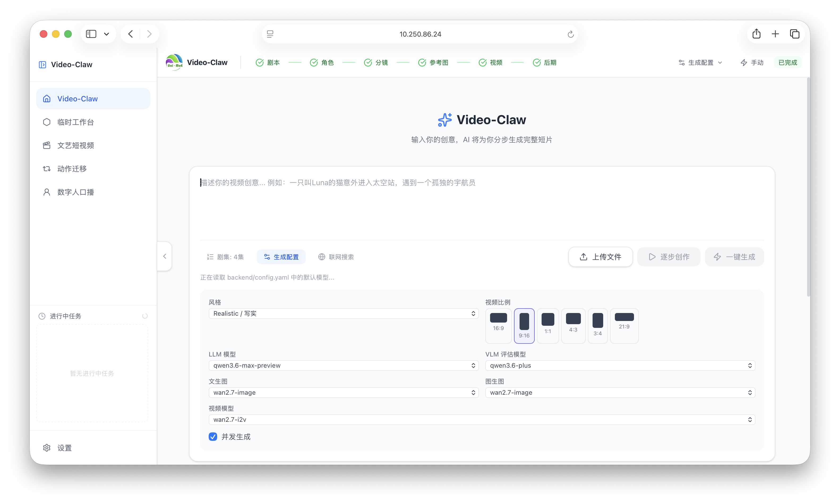Click the 手动 mode button
This screenshot has width=840, height=504.
(752, 63)
